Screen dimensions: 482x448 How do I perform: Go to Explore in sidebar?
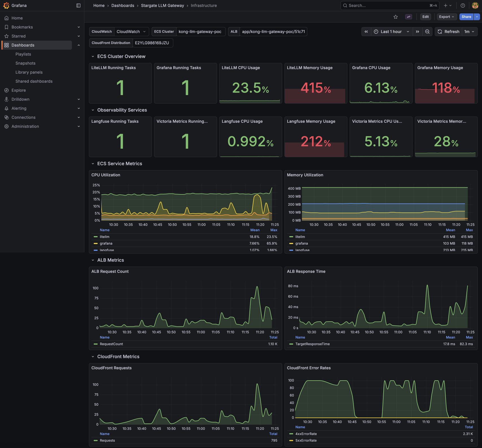click(x=19, y=90)
